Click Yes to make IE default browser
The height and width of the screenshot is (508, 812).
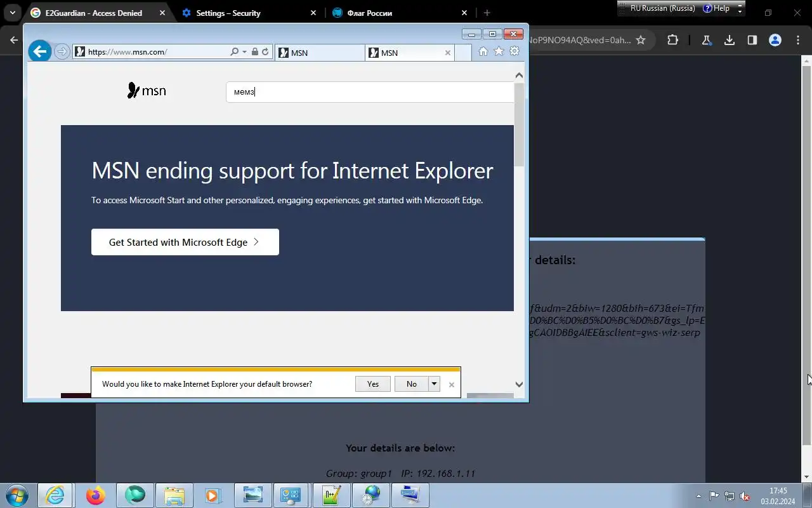point(373,384)
